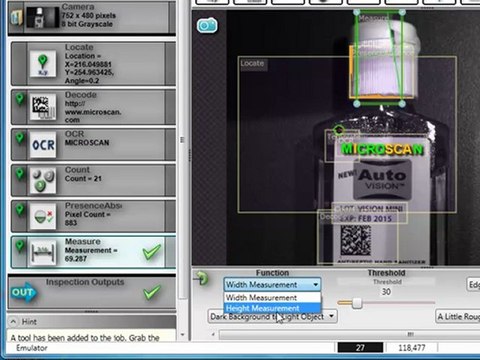Click the camera snapshot icon on image
480x360 pixels.
(x=207, y=25)
